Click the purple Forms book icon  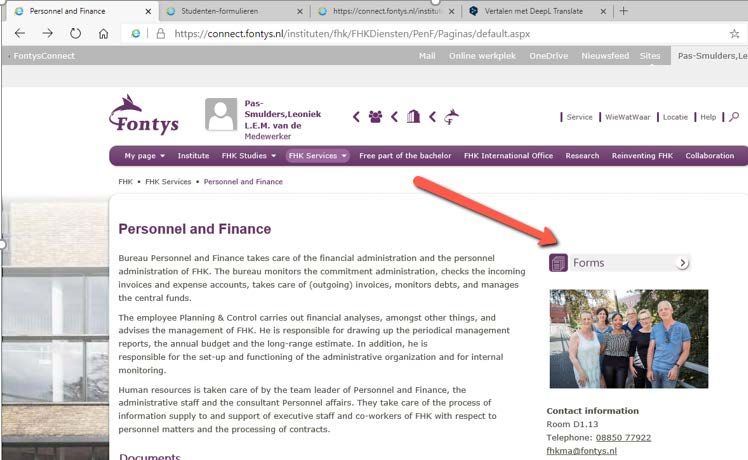558,263
